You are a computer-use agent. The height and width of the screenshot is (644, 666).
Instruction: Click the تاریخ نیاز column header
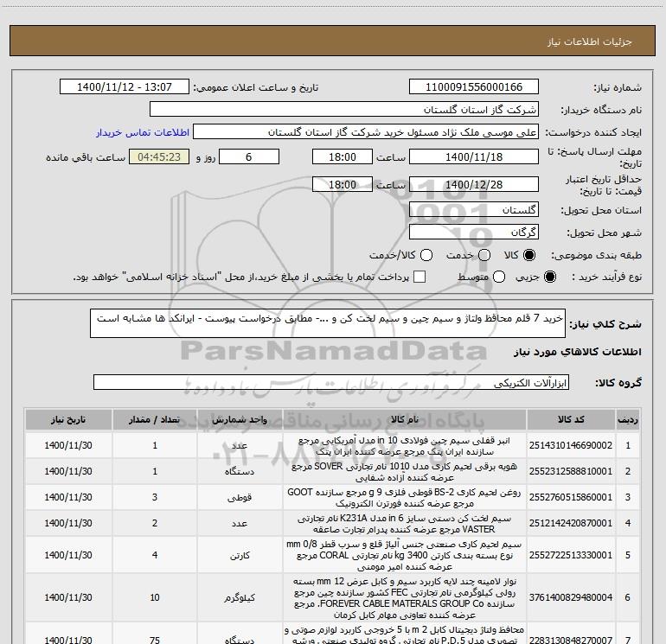tap(68, 420)
